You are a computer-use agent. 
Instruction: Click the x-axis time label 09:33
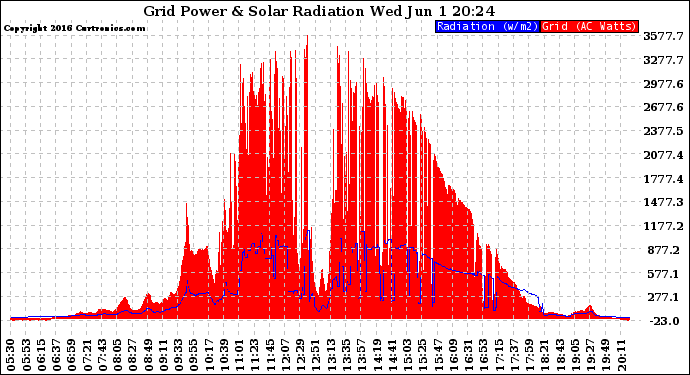coord(179,355)
